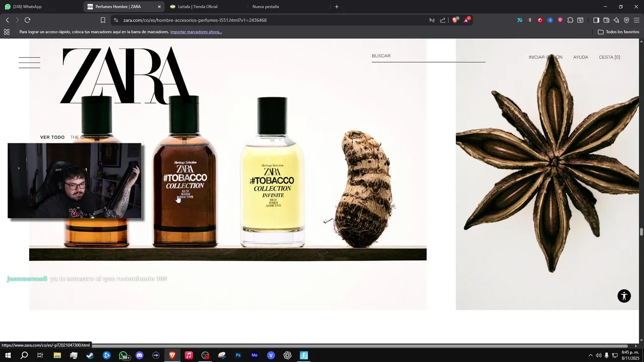Open the apps grid in bookmarks bar
The height and width of the screenshot is (362, 644).
click(7, 32)
